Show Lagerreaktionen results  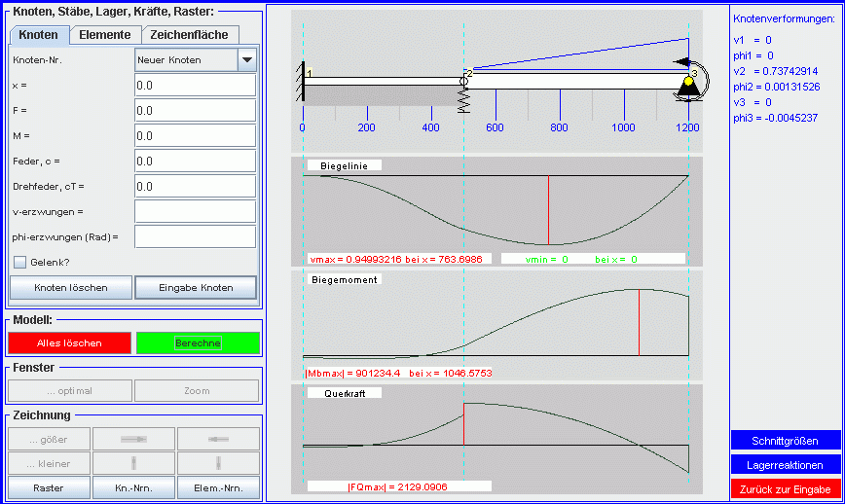785,465
